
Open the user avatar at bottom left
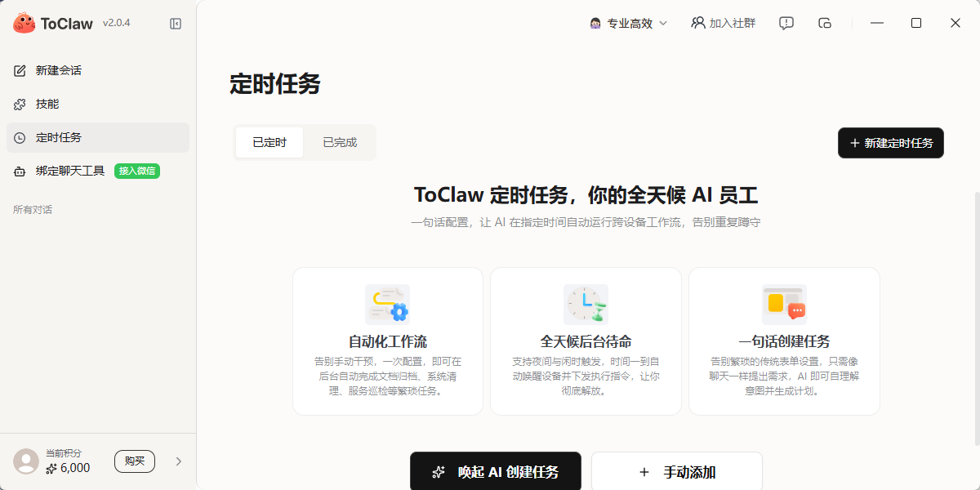click(24, 461)
